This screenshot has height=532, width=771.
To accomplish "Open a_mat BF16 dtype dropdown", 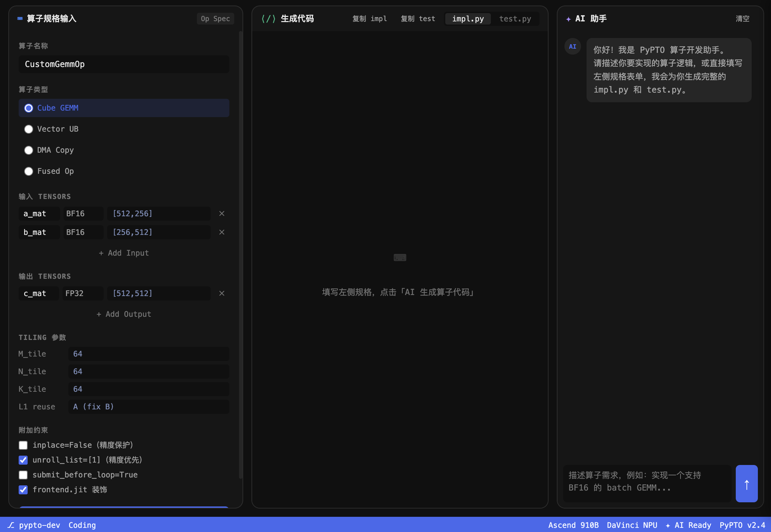I will (x=83, y=213).
